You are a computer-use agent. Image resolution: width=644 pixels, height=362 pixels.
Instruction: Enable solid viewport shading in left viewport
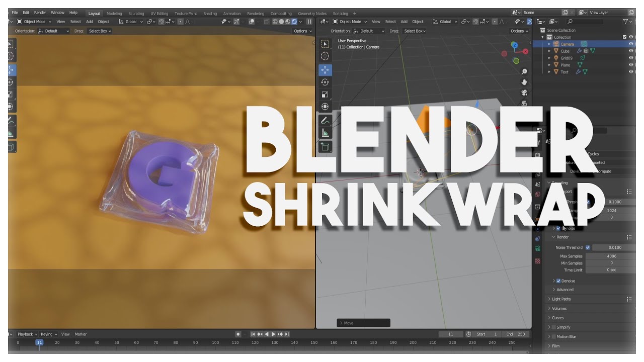click(281, 22)
